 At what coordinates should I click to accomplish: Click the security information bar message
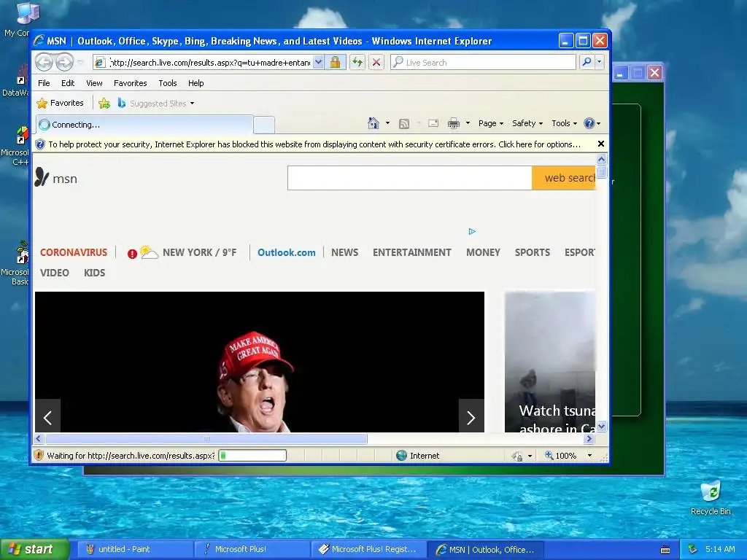point(314,144)
